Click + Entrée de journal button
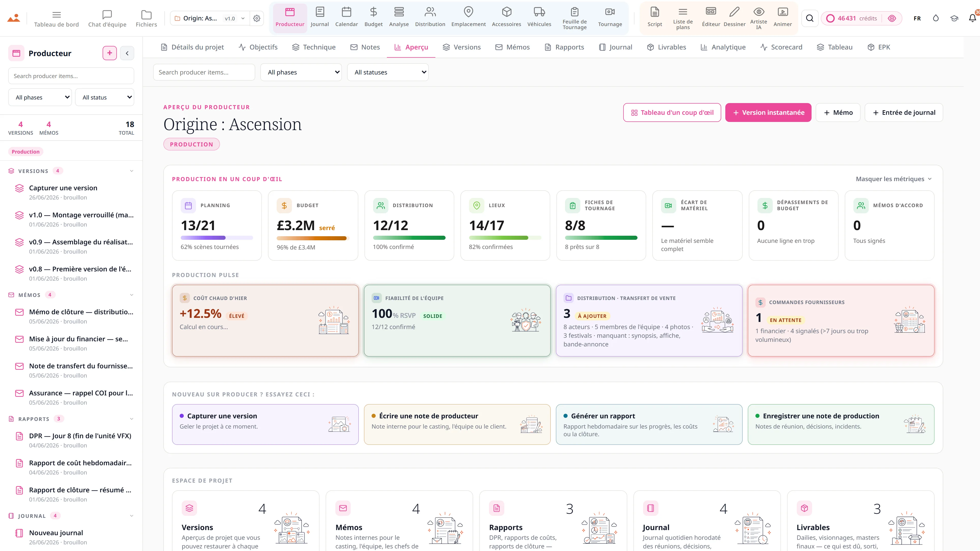This screenshot has width=980, height=551. pos(903,112)
